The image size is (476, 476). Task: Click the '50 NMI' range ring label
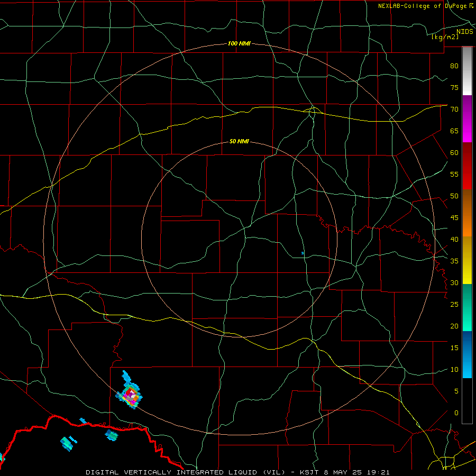coord(239,141)
